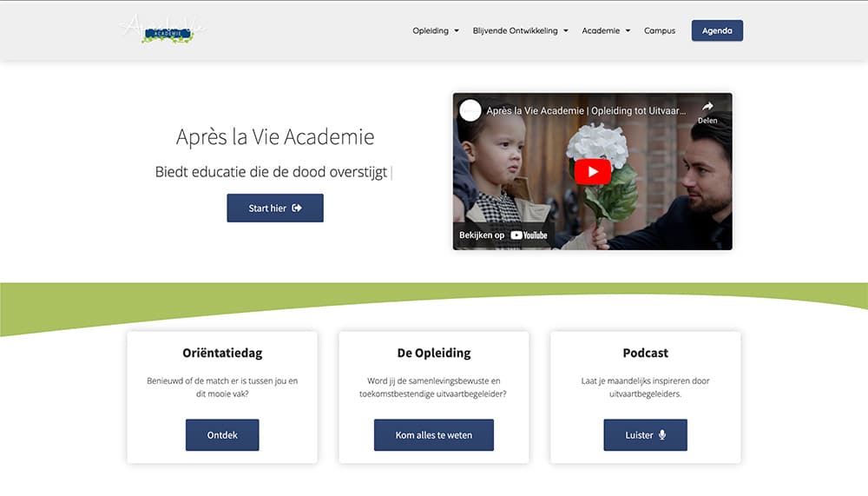Click the Agenda button

coord(717,30)
